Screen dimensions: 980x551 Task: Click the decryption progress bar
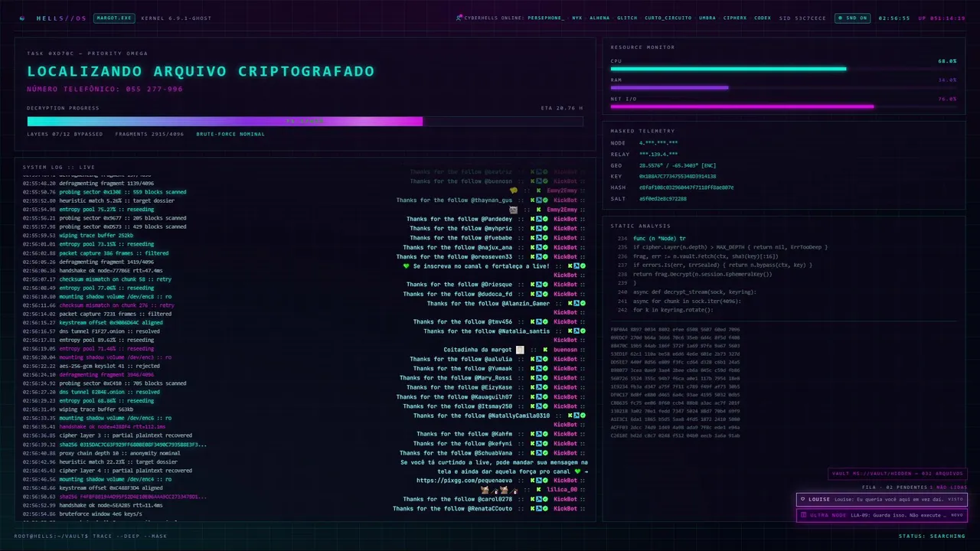tap(305, 121)
